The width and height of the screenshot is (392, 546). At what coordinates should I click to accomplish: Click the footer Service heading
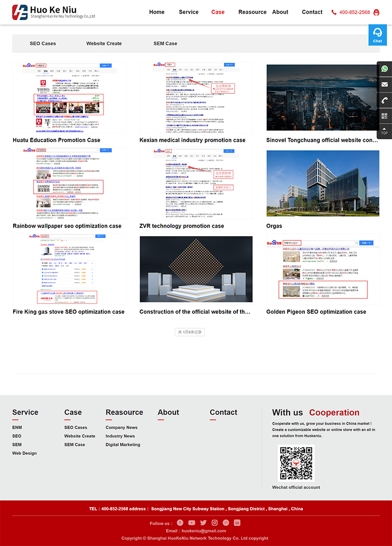[25, 412]
